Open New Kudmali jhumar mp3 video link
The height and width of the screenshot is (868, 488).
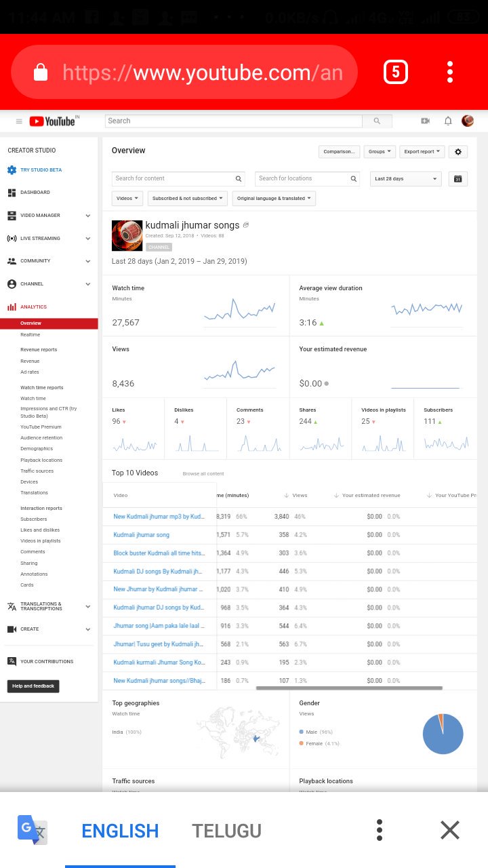click(159, 517)
